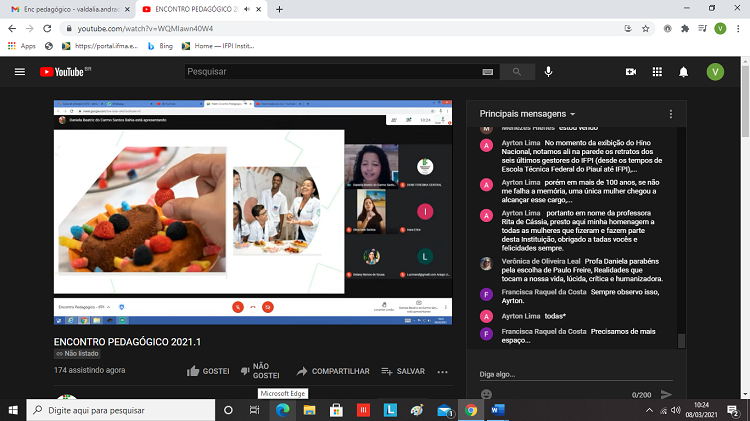Open Task View on taskbar
Viewport: 750px width, 421px height.
(254, 410)
